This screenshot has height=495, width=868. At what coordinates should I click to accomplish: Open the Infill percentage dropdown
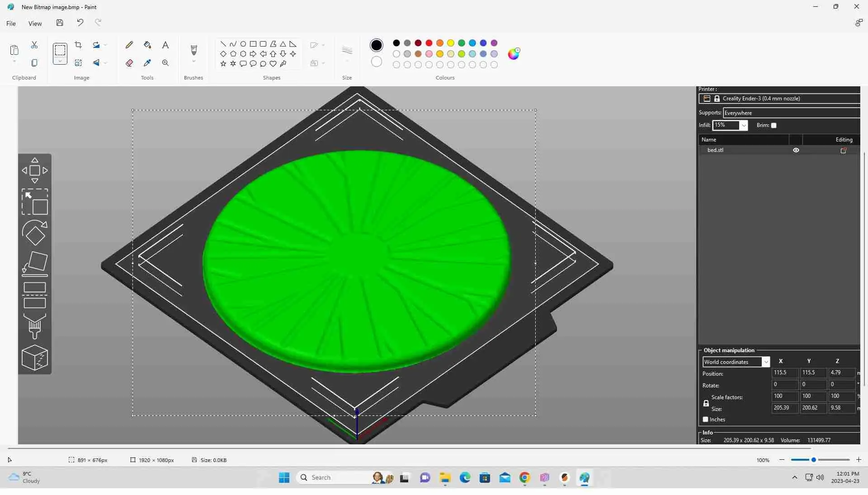tap(743, 125)
